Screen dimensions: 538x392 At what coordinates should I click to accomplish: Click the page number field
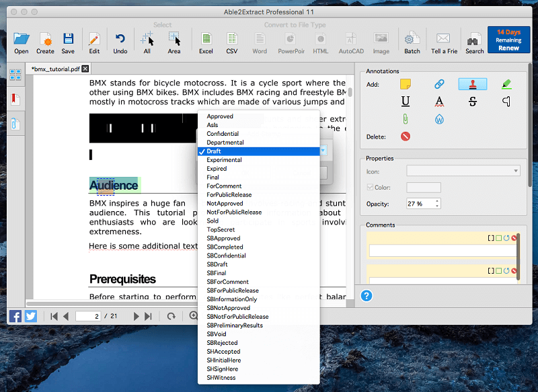[88, 316]
